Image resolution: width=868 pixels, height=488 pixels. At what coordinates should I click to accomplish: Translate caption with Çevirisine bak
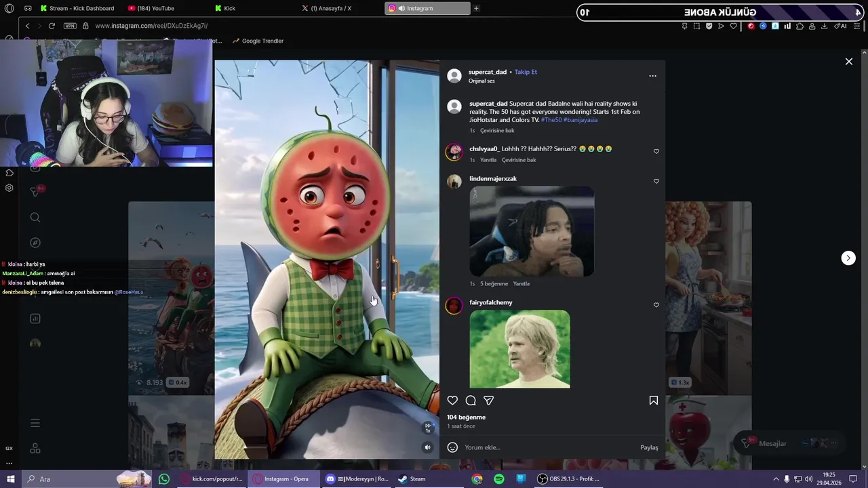(x=497, y=131)
